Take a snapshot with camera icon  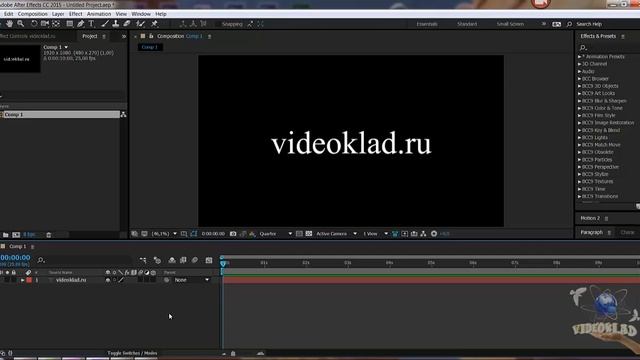pos(233,234)
